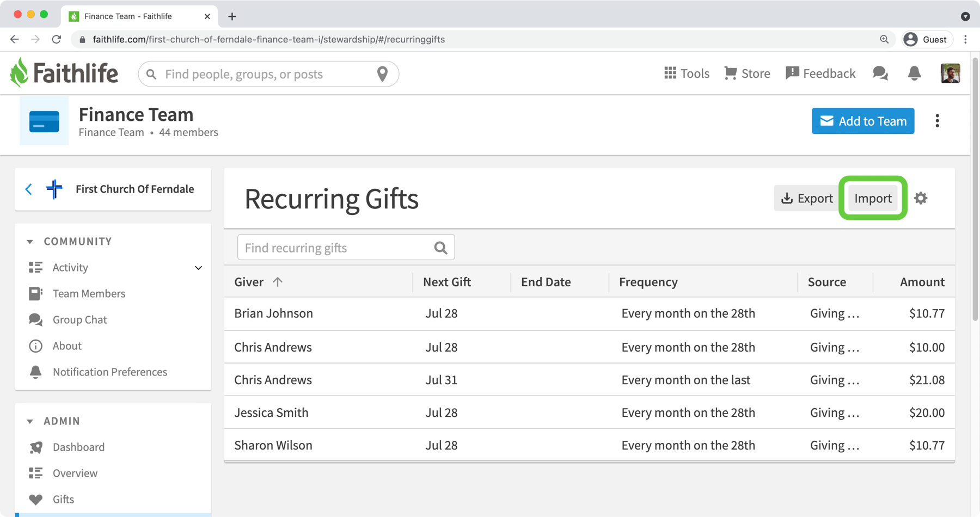Screen dimensions: 980x517
Task: Open a new browser tab
Action: 232,16
